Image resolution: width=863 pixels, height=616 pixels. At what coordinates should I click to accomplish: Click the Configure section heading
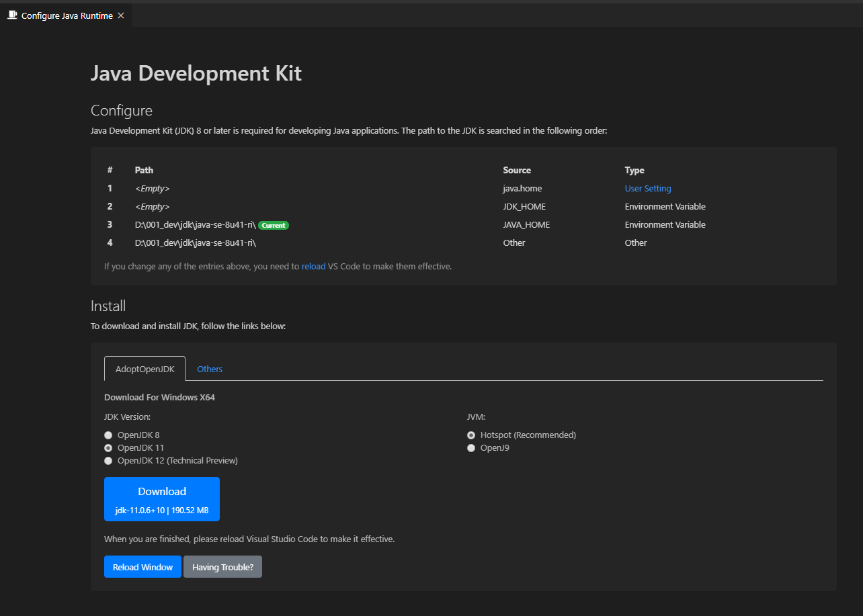[x=122, y=111]
